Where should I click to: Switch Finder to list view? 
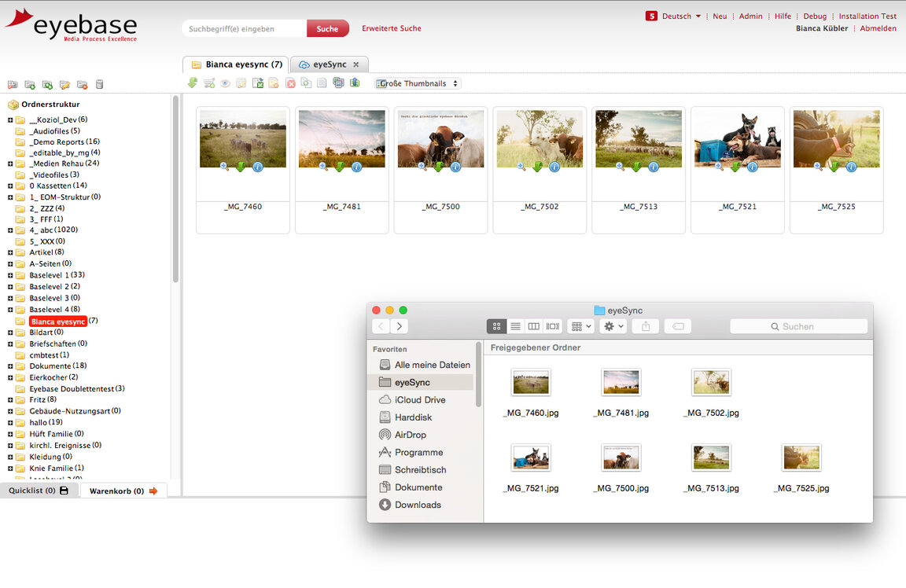[515, 326]
